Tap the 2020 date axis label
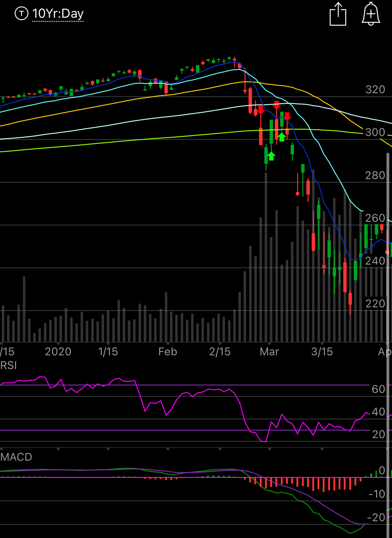Screen dimensions: 392x538 58,352
